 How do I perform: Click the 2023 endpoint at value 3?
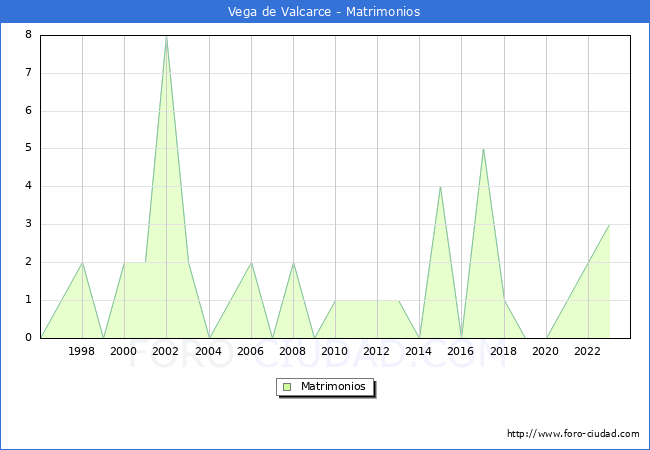(609, 225)
